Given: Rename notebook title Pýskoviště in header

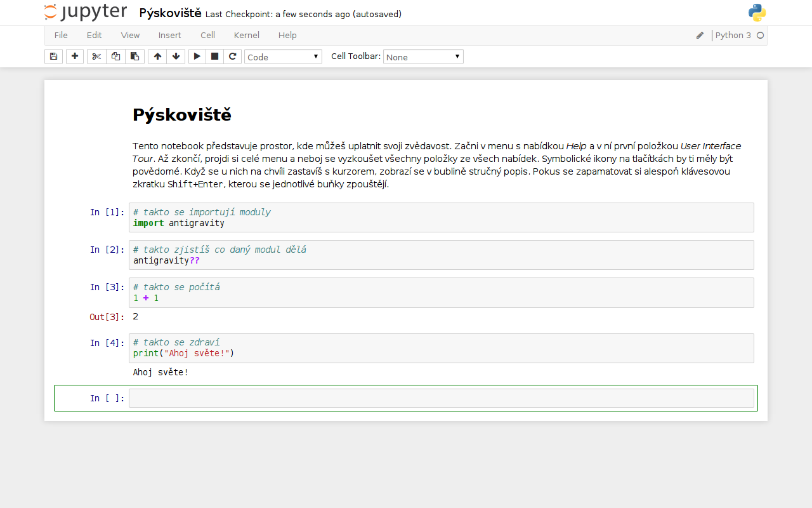Looking at the screenshot, I should (x=170, y=13).
